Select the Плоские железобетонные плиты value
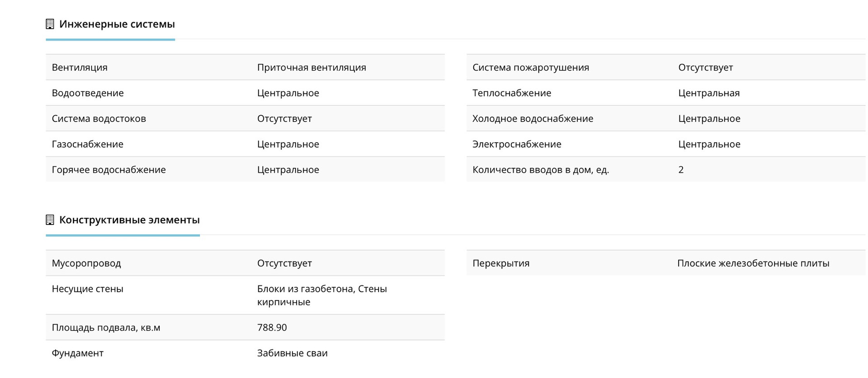This screenshot has height=378, width=868. tap(753, 263)
